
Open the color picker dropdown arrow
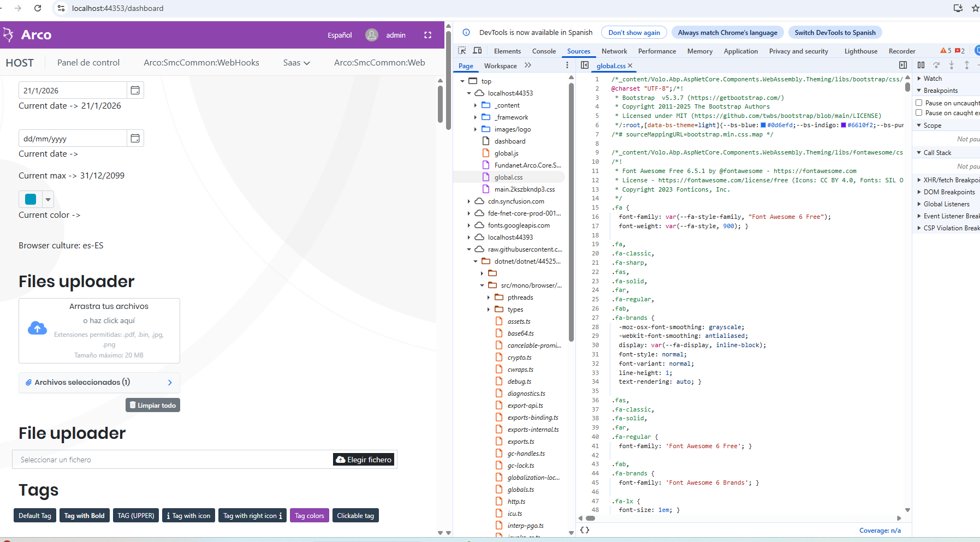tap(48, 199)
